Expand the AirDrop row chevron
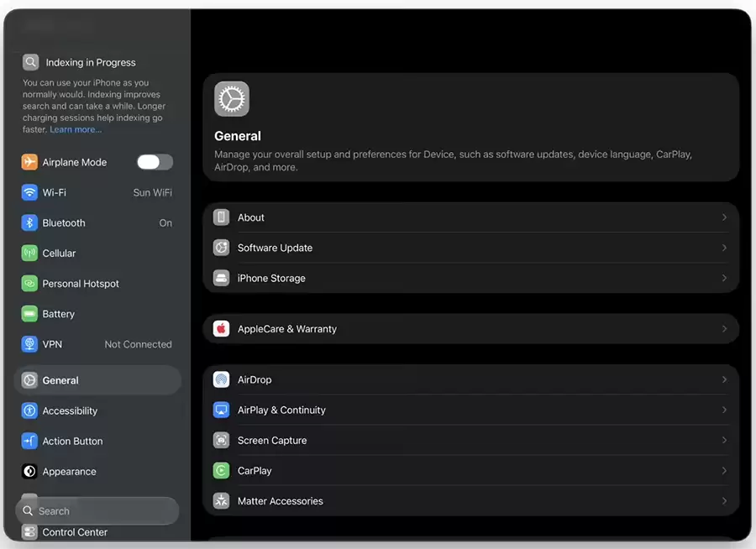The height and width of the screenshot is (549, 756). pos(724,379)
